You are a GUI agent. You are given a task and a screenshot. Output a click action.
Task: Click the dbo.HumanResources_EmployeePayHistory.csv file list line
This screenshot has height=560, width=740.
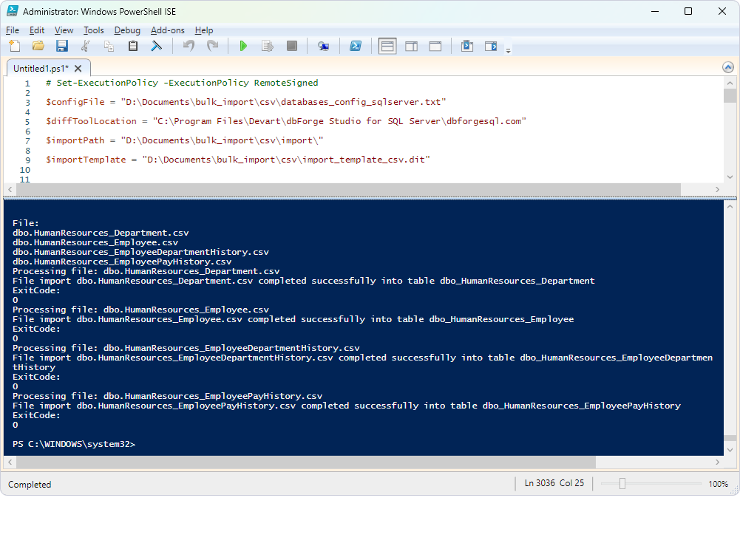pyautogui.click(x=122, y=262)
